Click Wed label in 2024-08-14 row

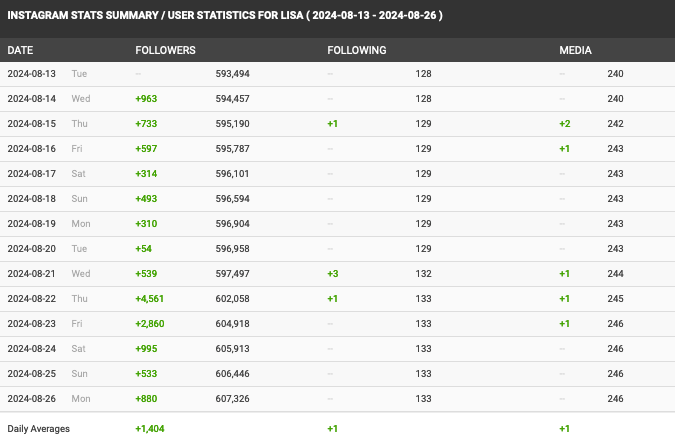pyautogui.click(x=81, y=99)
